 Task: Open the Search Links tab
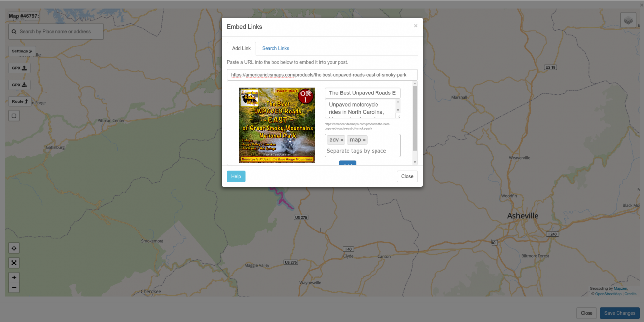tap(275, 48)
